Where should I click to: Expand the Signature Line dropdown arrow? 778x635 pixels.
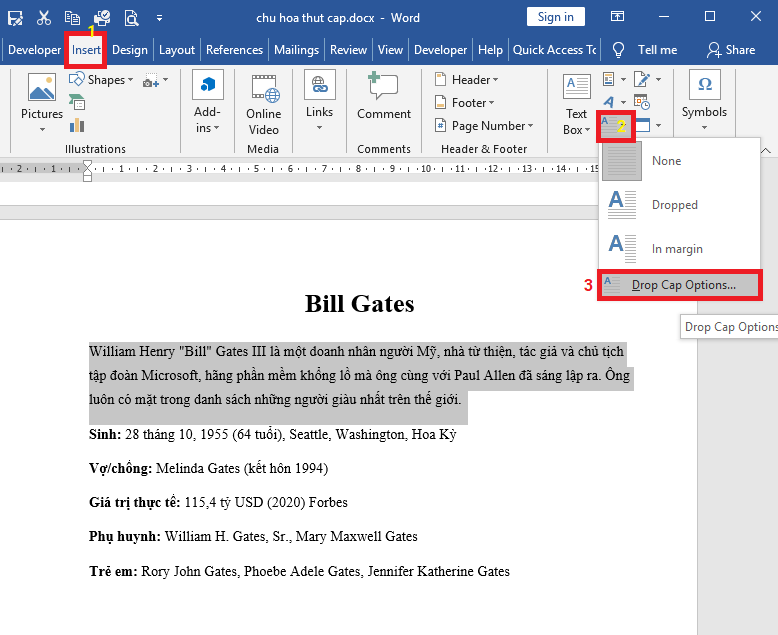pyautogui.click(x=658, y=79)
